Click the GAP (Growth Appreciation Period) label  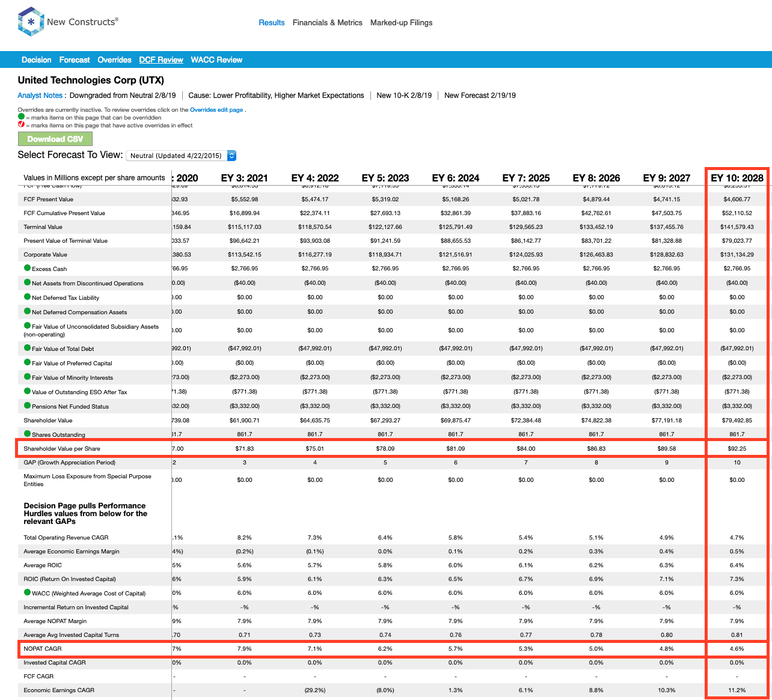[69, 463]
